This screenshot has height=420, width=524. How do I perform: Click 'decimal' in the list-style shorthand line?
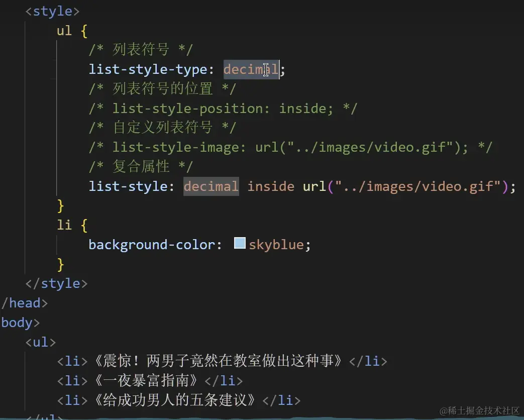pyautogui.click(x=211, y=186)
